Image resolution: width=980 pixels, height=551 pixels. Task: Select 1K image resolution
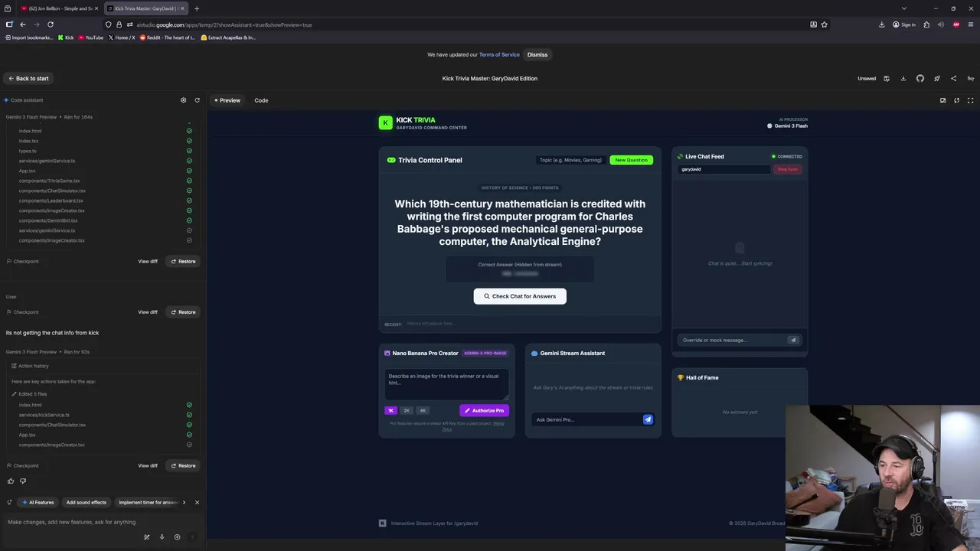point(391,410)
